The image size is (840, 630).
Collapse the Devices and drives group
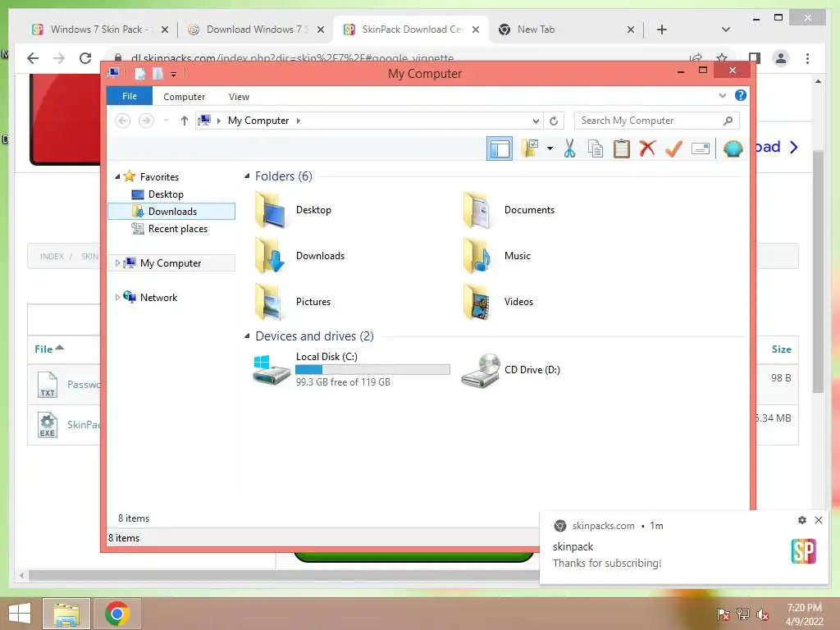point(247,336)
